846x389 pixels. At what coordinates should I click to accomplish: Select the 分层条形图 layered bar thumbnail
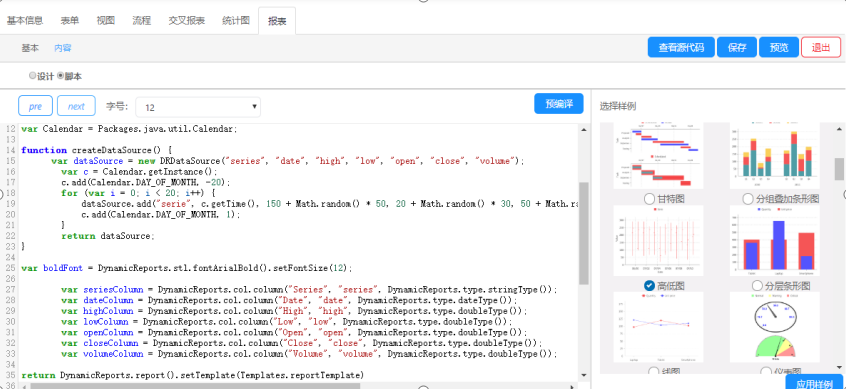(x=775, y=240)
